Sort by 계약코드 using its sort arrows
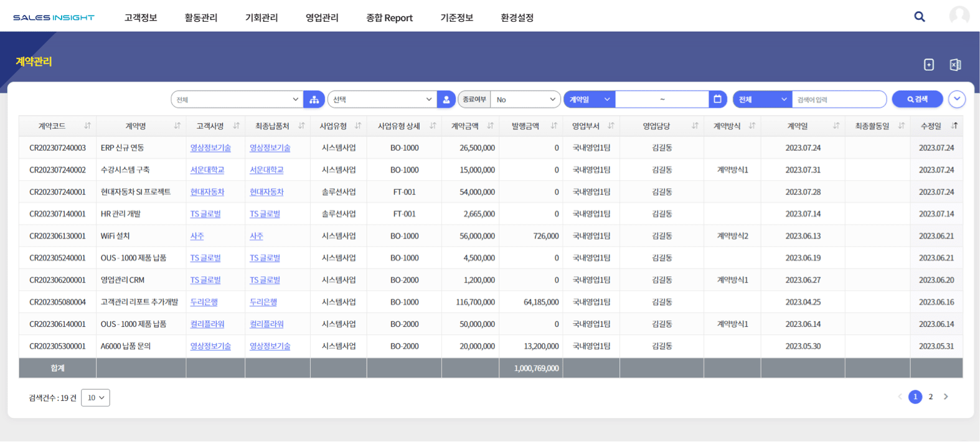980x442 pixels. 87,126
